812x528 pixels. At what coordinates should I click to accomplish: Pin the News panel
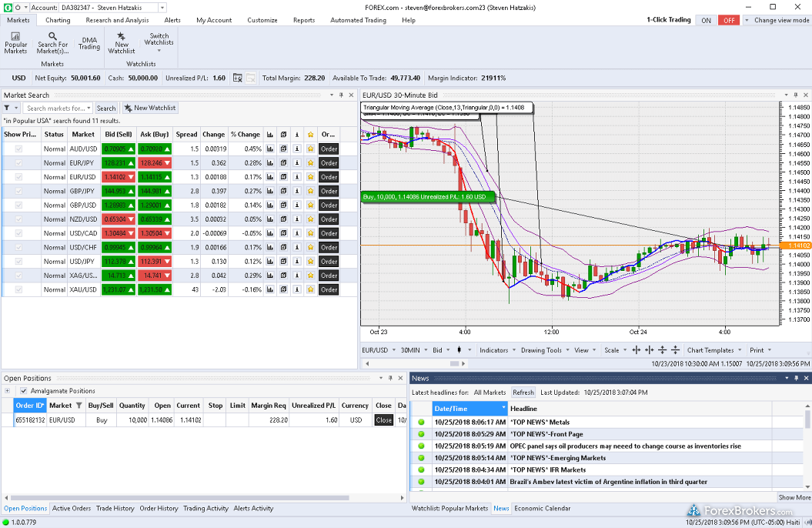pos(797,379)
